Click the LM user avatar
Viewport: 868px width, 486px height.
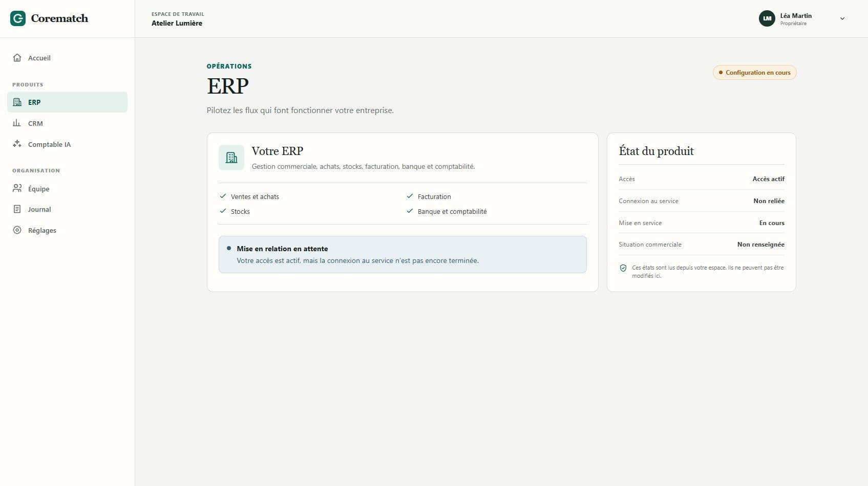click(767, 18)
